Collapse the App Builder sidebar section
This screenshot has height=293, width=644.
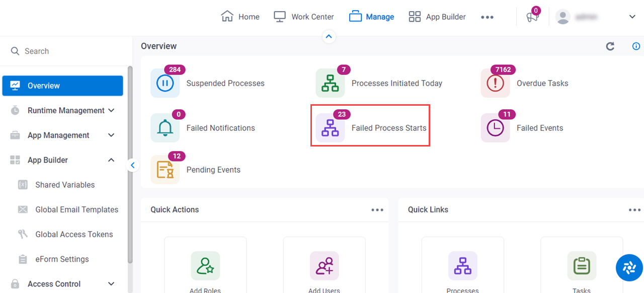(x=112, y=160)
